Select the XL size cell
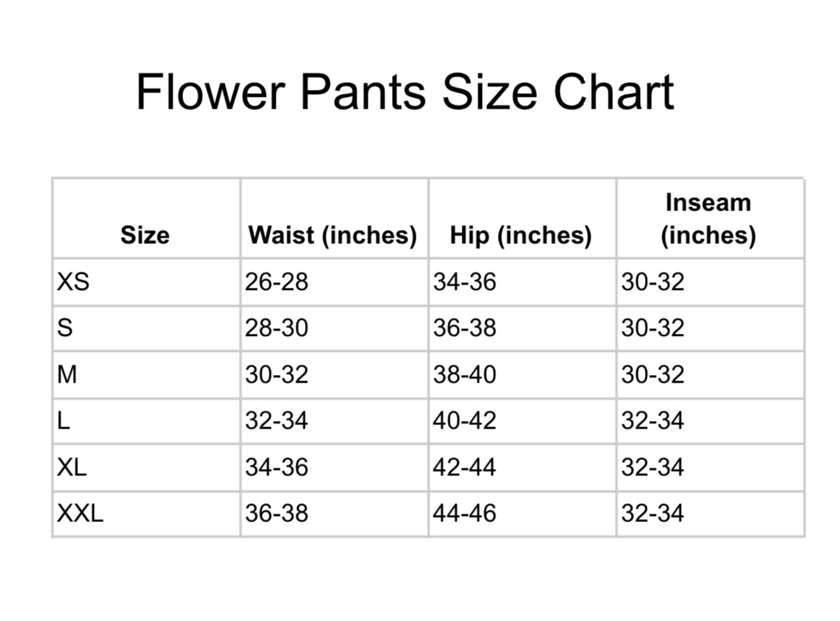 coord(72,467)
